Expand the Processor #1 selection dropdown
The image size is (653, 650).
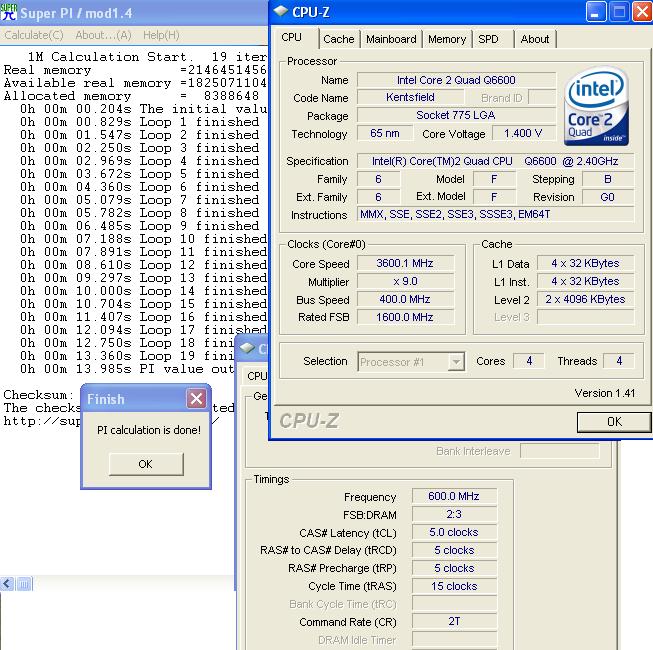point(456,362)
